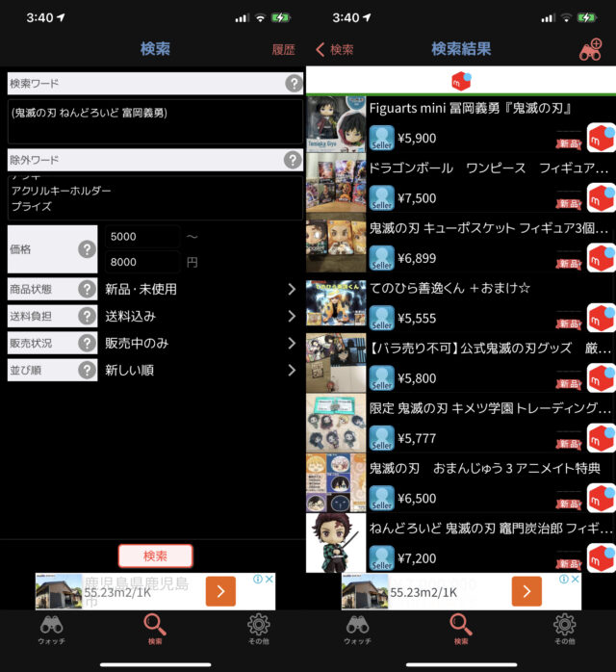Screen dimensions: 616x672
Task: Open Mercari icon on キメツ学園 row
Action: [601, 438]
